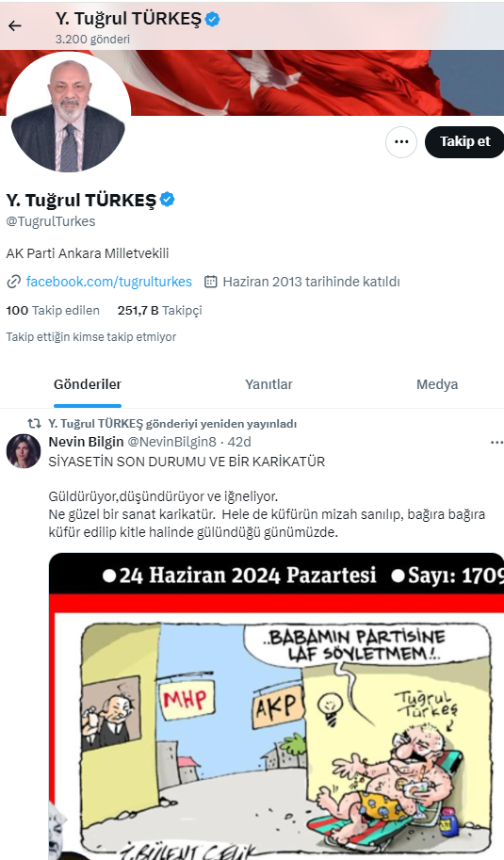The width and height of the screenshot is (504, 860).
Task: Click the link icon before facebook URL
Action: pyautogui.click(x=13, y=282)
